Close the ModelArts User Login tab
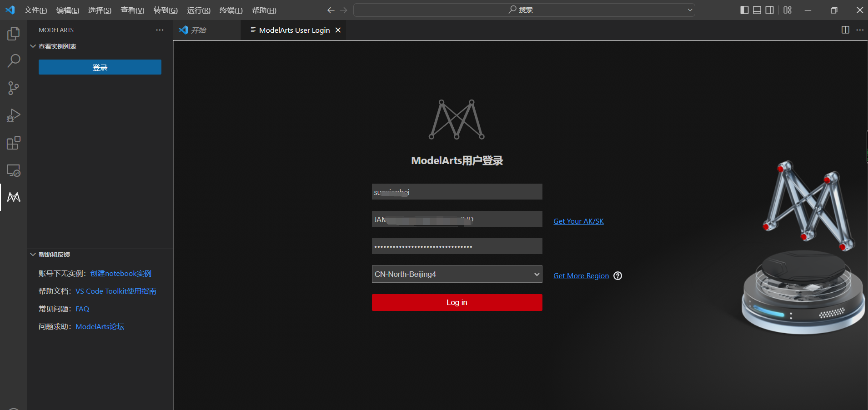The width and height of the screenshot is (868, 410). pos(338,30)
